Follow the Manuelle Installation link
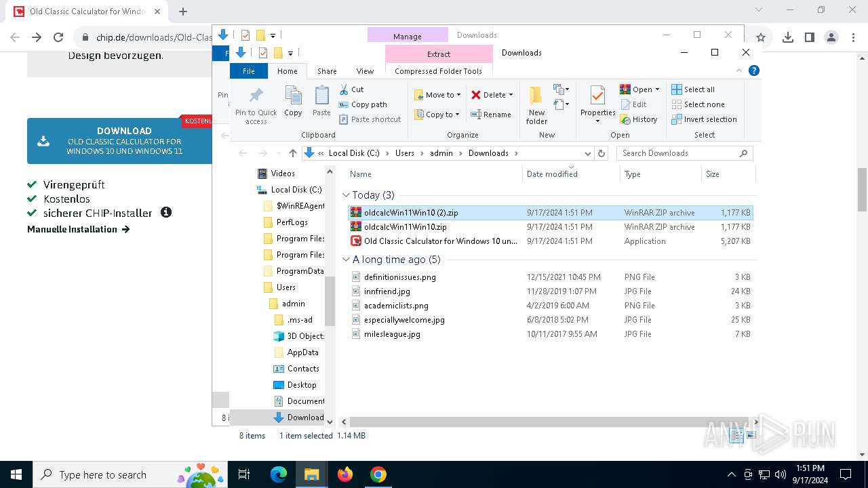This screenshot has width=868, height=488. [78, 229]
